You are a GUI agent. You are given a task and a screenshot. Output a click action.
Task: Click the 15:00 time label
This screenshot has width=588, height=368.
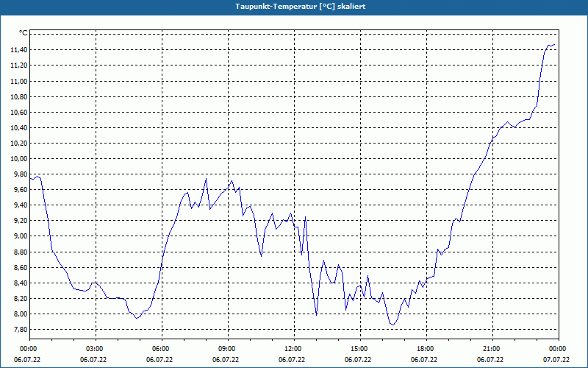point(360,349)
